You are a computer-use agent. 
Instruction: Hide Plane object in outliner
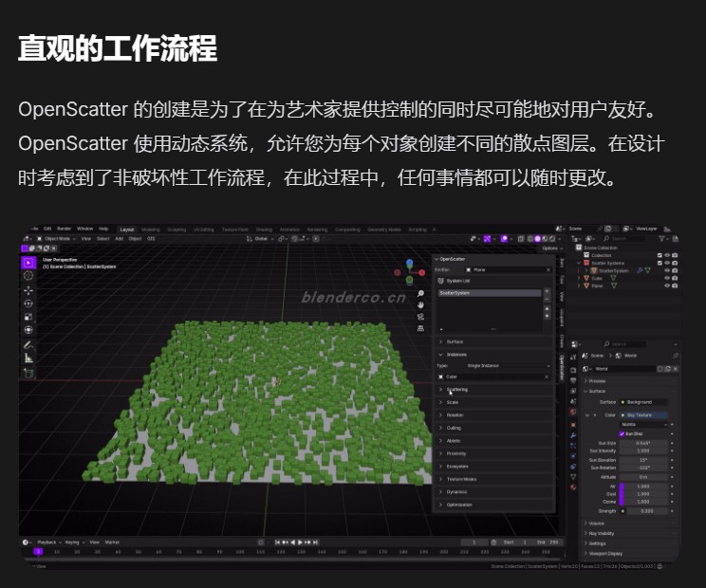point(667,285)
